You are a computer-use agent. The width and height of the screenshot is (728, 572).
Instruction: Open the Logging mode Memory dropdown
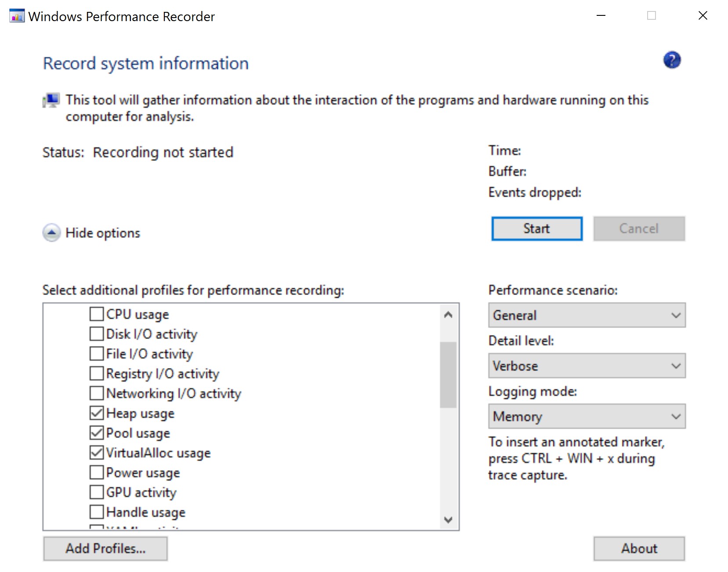click(587, 416)
